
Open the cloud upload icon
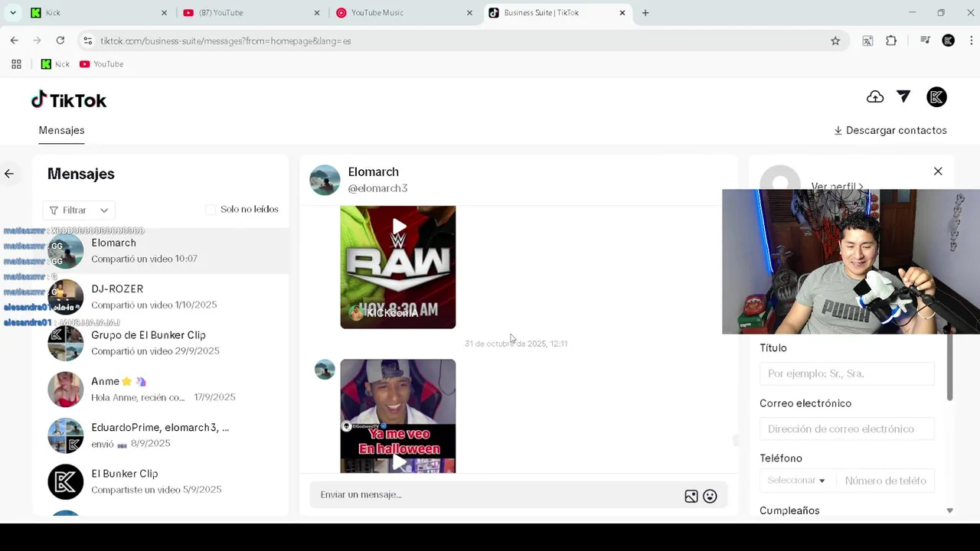[875, 97]
